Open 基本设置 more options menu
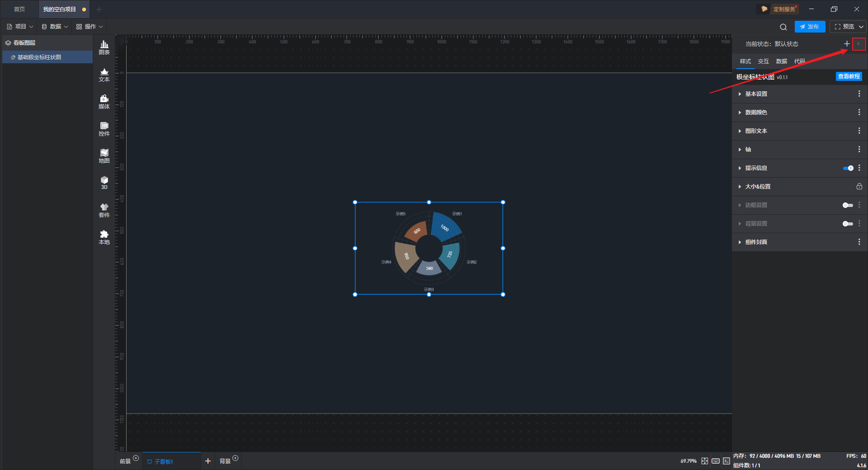This screenshot has width=868, height=470. coord(859,94)
